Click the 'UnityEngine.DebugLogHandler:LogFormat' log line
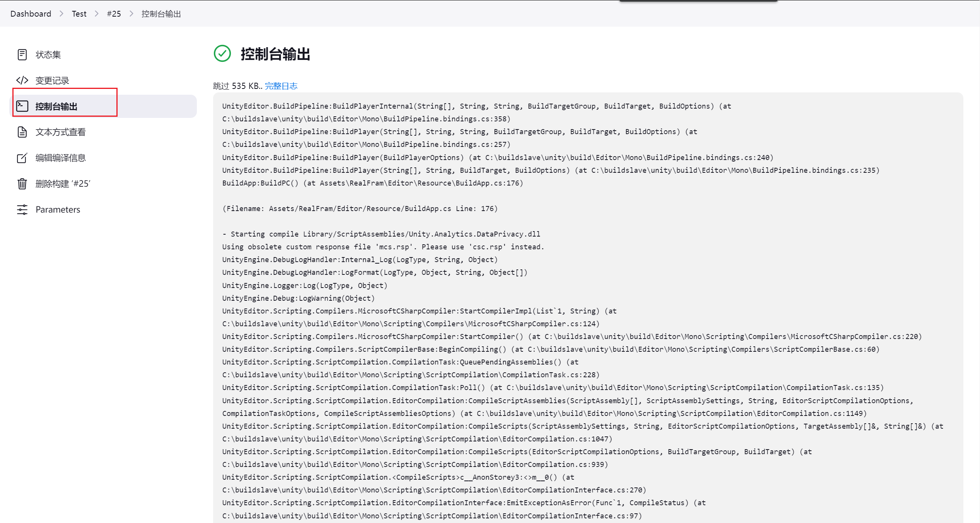Image resolution: width=980 pixels, height=523 pixels. (375, 272)
